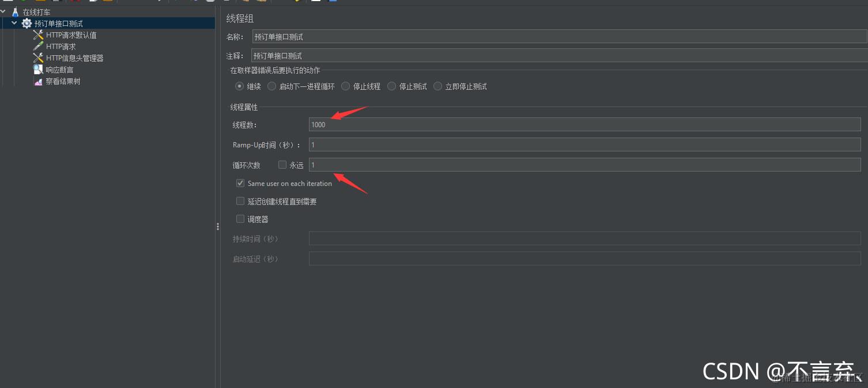The width and height of the screenshot is (868, 388).
Task: Select the 停止测试 radio option
Action: coord(392,86)
